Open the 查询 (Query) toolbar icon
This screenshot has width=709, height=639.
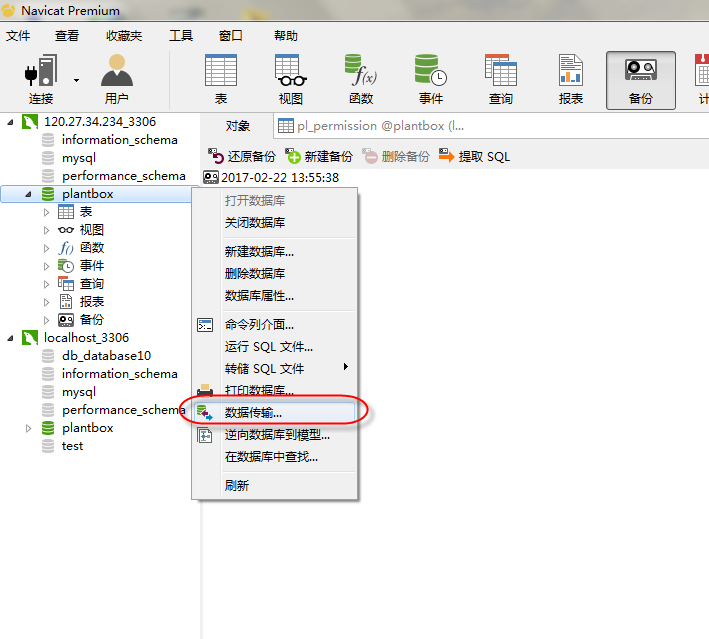(x=501, y=80)
